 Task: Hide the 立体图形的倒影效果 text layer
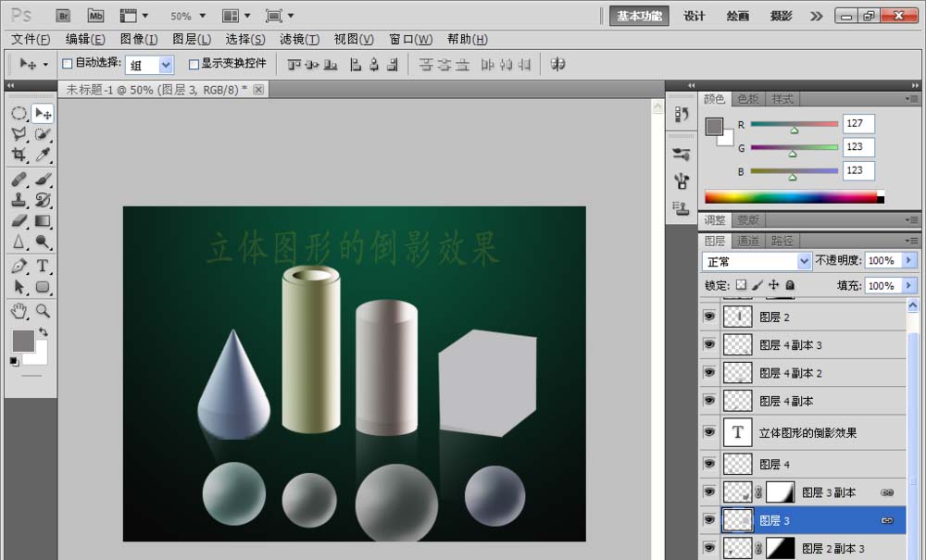[x=709, y=432]
